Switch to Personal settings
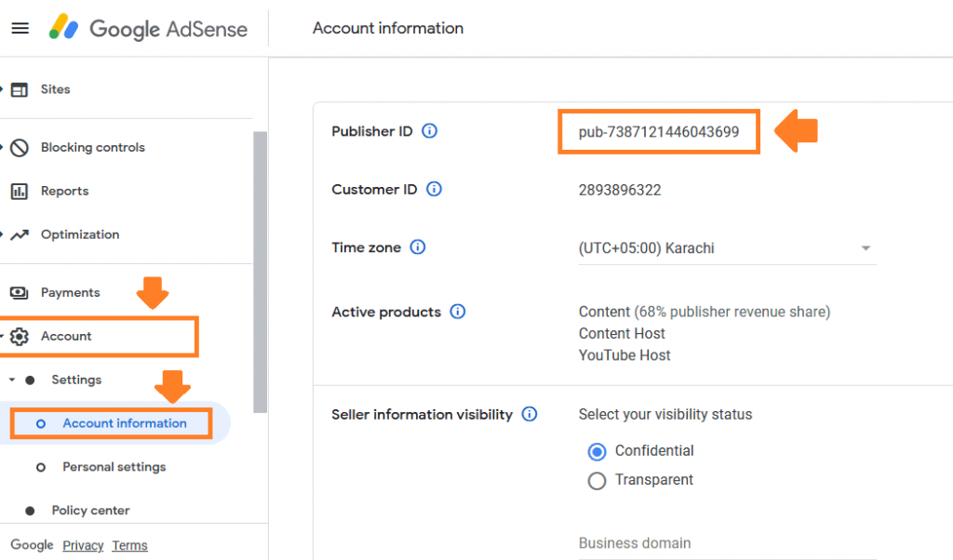The width and height of the screenshot is (953, 560). tap(114, 466)
